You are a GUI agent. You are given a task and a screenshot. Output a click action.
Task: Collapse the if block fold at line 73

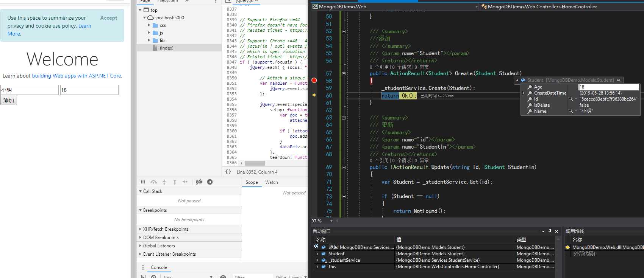[x=344, y=196]
